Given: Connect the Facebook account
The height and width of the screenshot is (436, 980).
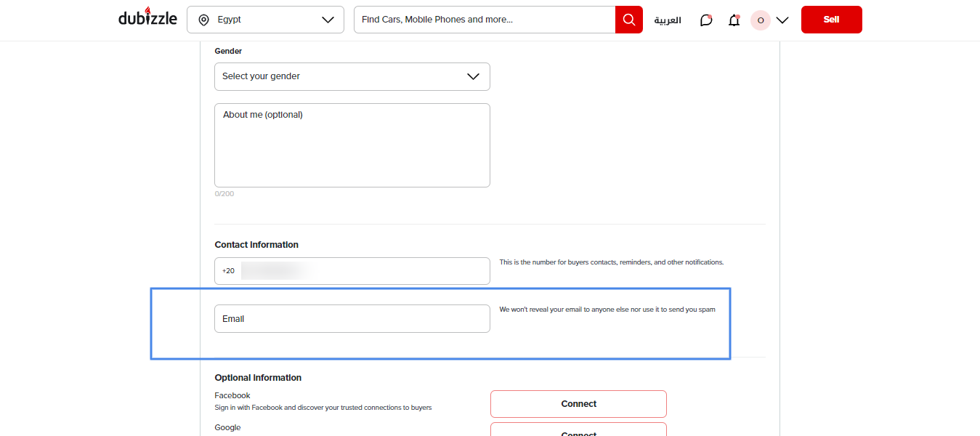Looking at the screenshot, I should [578, 404].
